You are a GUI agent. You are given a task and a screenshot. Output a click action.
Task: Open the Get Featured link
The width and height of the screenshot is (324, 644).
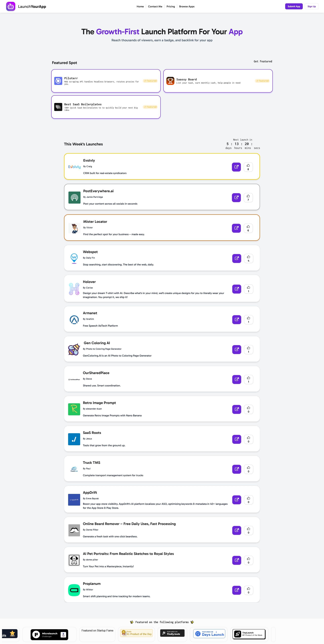(x=263, y=61)
